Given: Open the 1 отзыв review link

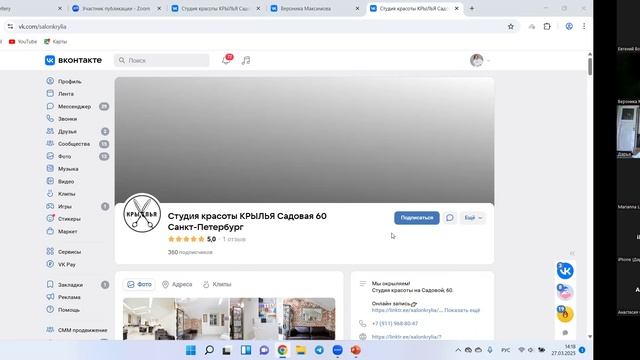Looking at the screenshot, I should click(234, 239).
